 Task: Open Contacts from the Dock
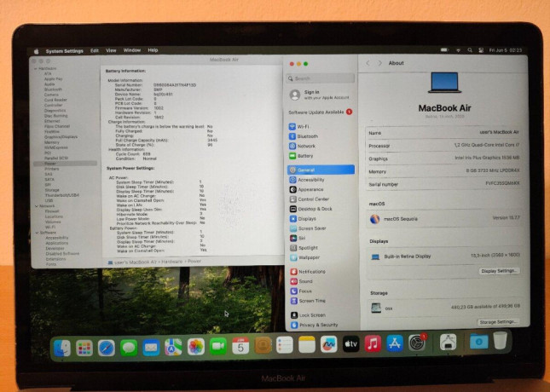pyautogui.click(x=263, y=345)
